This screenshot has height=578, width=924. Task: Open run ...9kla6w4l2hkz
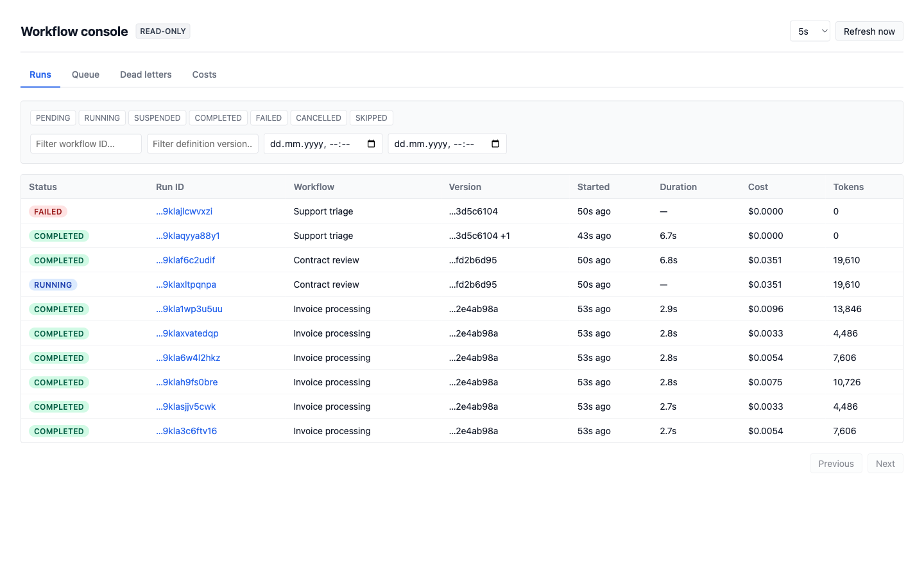pos(188,358)
